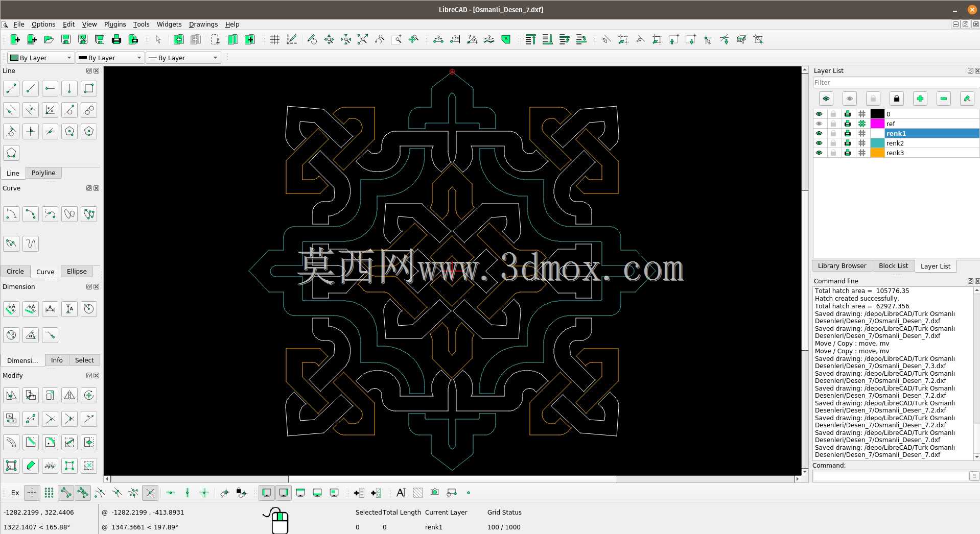The width and height of the screenshot is (980, 534).
Task: Open the Block List tab
Action: coord(893,266)
